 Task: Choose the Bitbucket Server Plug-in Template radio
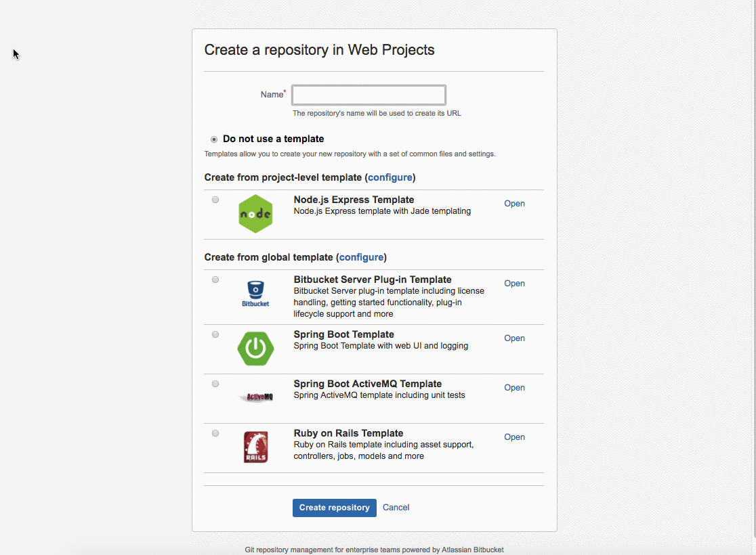[x=215, y=280]
